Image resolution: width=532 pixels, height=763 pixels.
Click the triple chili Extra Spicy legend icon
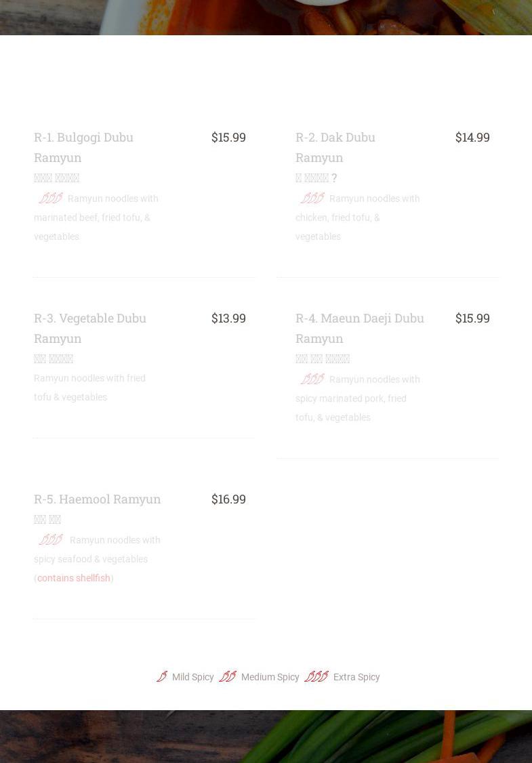pos(316,677)
